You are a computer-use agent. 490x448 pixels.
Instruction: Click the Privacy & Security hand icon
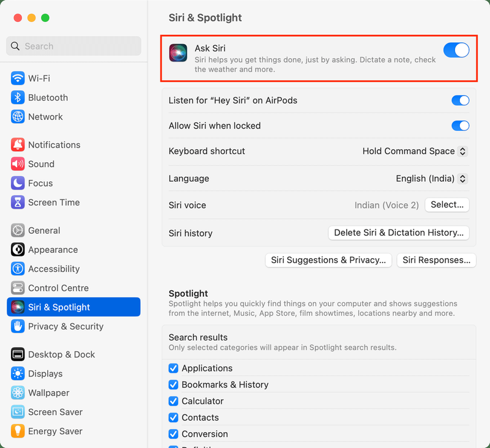point(18,326)
